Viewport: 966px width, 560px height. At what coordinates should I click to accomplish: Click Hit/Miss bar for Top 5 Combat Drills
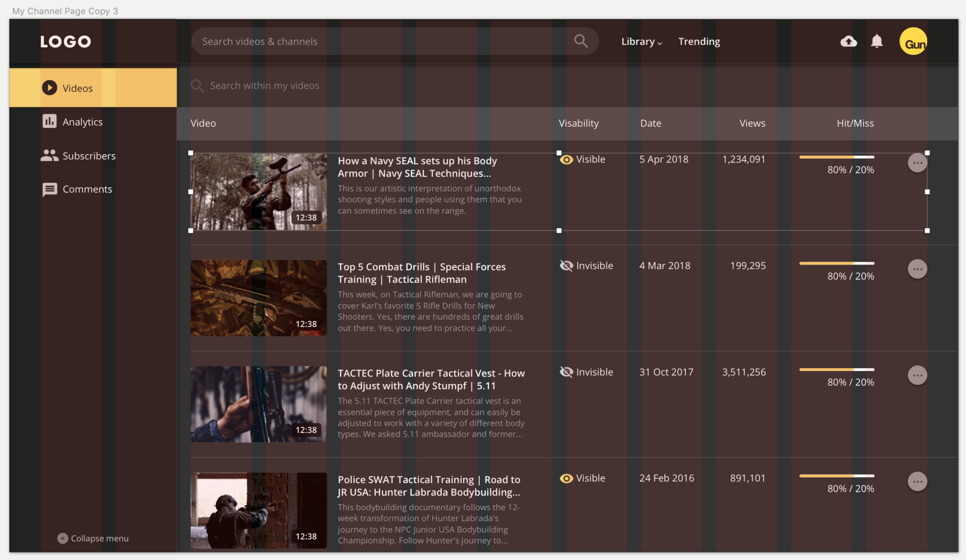coord(837,263)
